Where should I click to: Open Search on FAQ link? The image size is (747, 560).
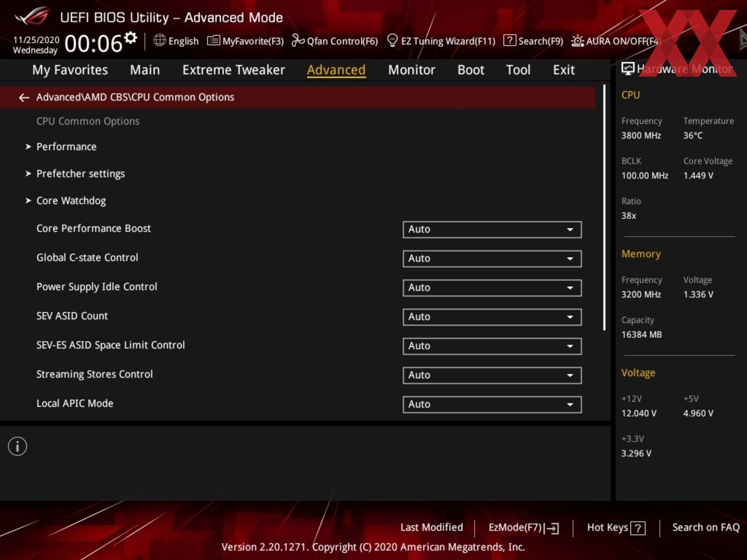tap(706, 527)
